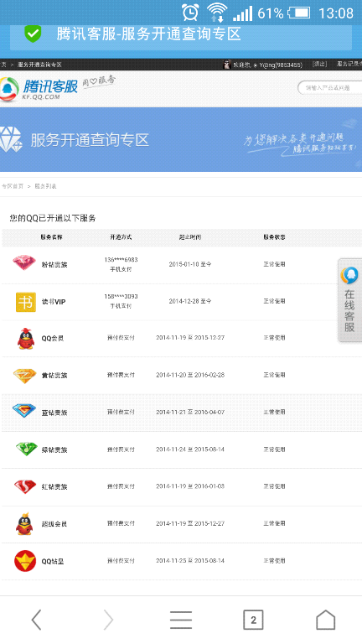Click the 黄钻贵族 service name

pos(54,376)
